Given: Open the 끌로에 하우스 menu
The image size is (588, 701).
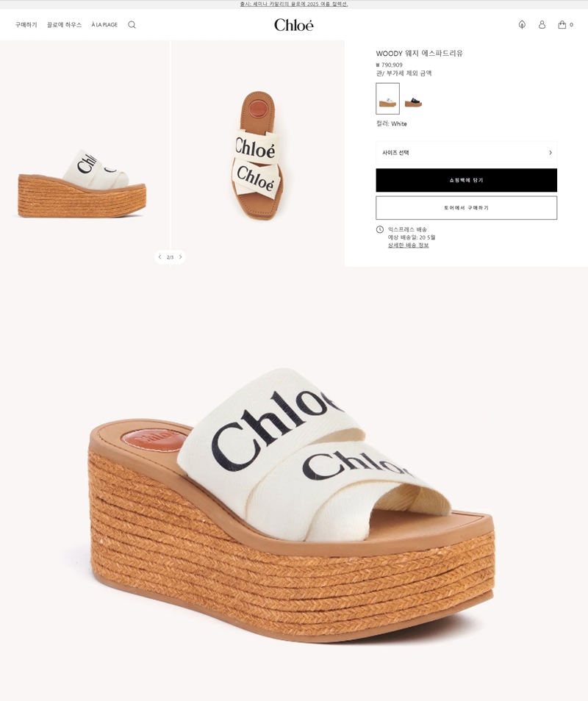Looking at the screenshot, I should point(65,24).
